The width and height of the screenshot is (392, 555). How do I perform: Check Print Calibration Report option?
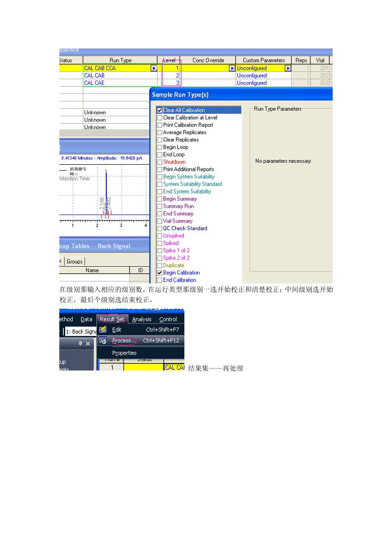pyautogui.click(x=160, y=125)
